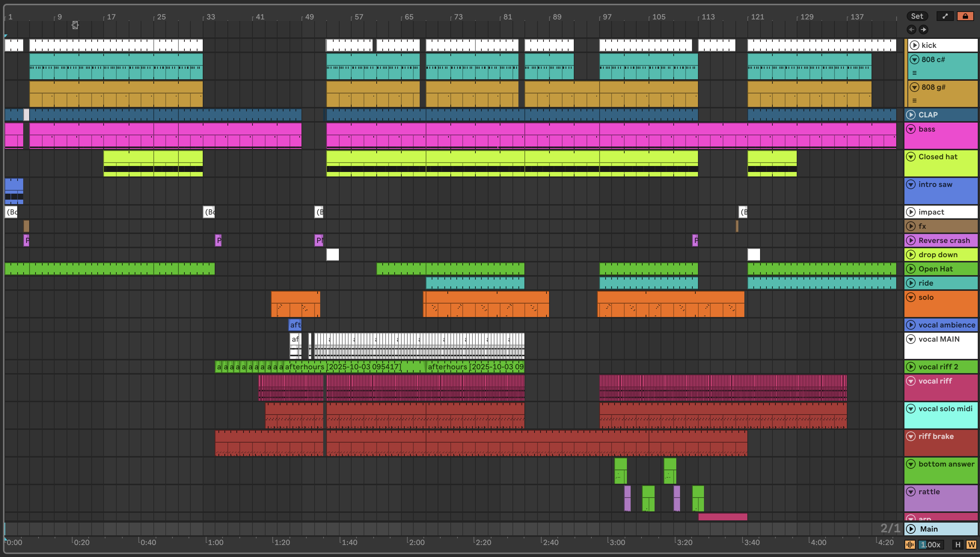The image size is (980, 557).
Task: Select the riff brake track name
Action: pos(935,437)
